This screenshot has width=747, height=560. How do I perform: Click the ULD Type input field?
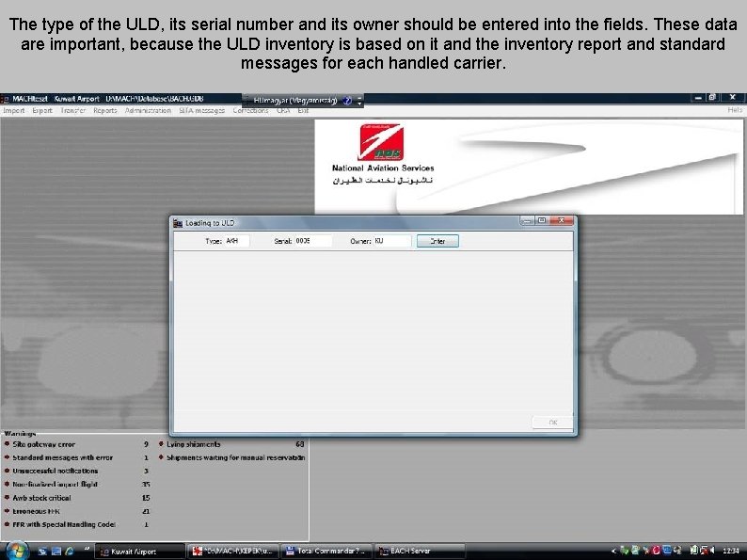click(237, 241)
